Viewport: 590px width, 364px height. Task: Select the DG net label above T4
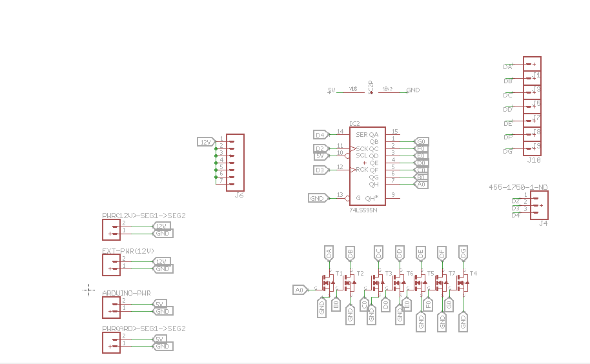point(463,253)
